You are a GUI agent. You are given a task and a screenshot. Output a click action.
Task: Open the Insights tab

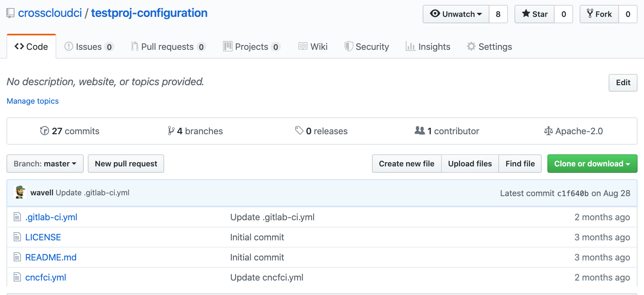pyautogui.click(x=428, y=47)
